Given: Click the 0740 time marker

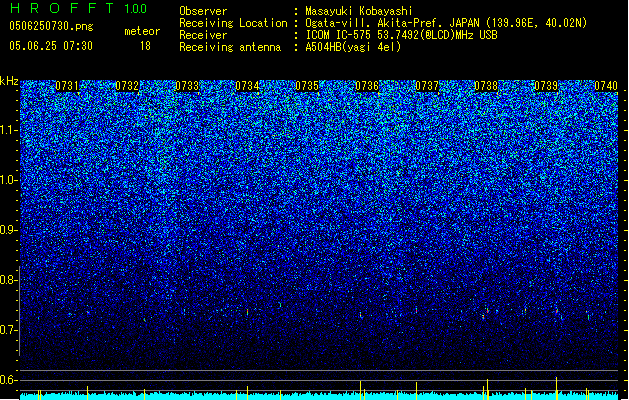Looking at the screenshot, I should click(x=606, y=86).
